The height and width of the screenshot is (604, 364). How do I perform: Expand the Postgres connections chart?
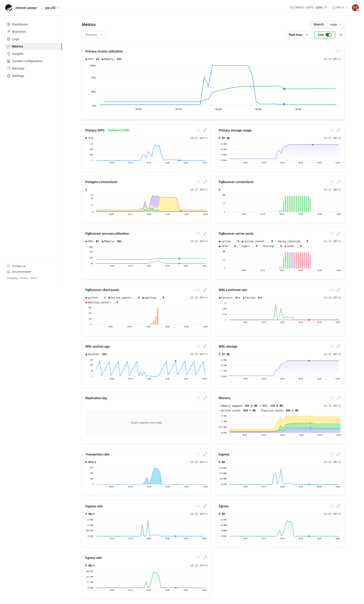coord(205,182)
